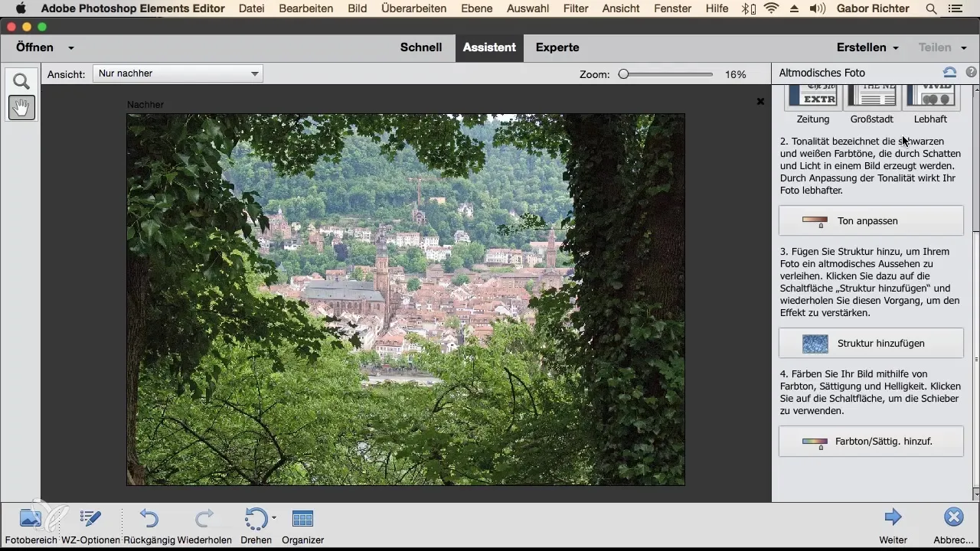Open the Hilfe menu

pyautogui.click(x=717, y=9)
